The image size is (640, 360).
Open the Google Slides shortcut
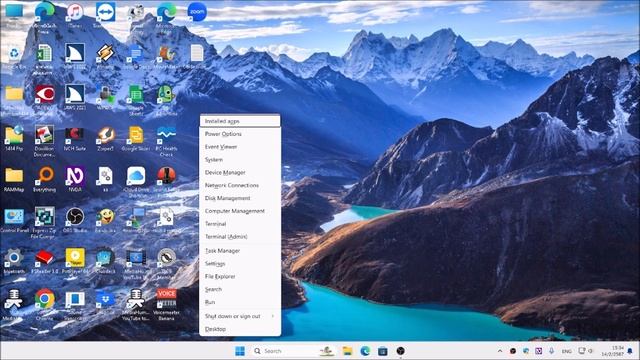pos(136,139)
